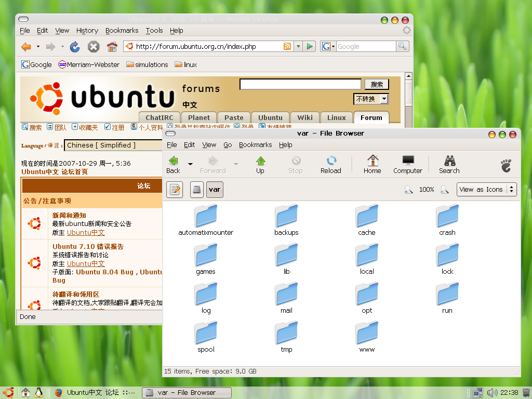The width and height of the screenshot is (532, 399).
Task: Click the forum search input field
Action: (300, 84)
